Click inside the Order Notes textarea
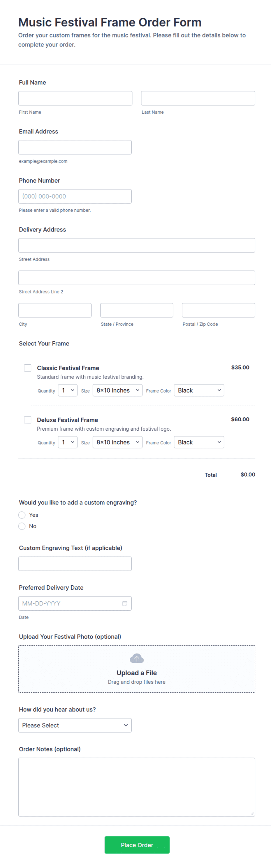Screen dimensions: 271x868 pyautogui.click(x=137, y=787)
